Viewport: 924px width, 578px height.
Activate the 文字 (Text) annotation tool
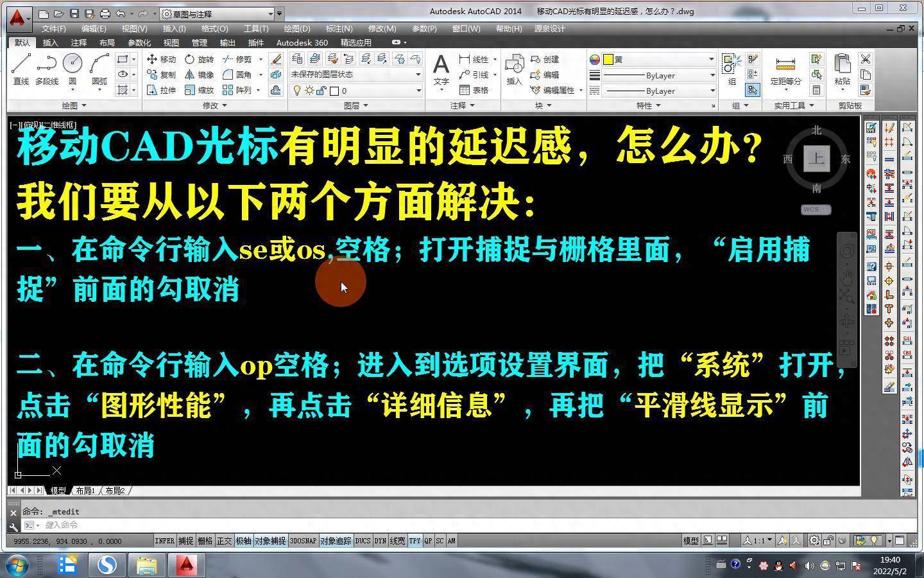click(x=441, y=69)
